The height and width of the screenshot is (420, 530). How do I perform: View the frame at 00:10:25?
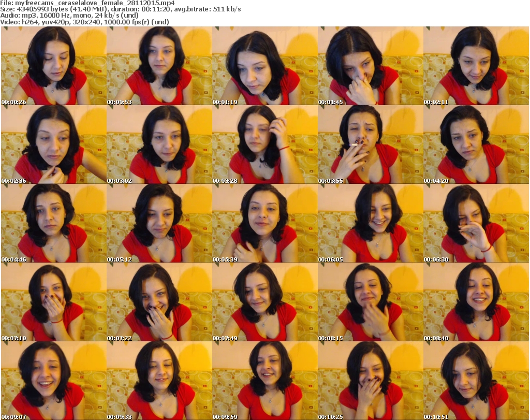click(371, 381)
